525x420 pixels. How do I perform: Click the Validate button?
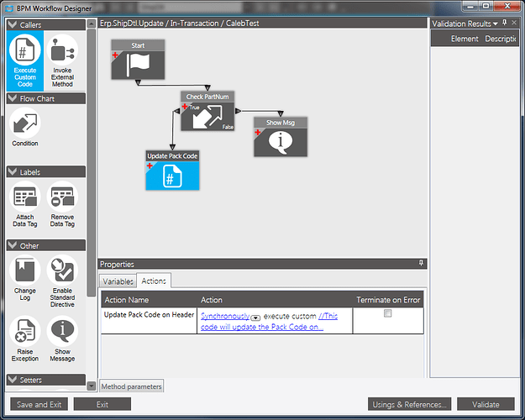point(486,404)
